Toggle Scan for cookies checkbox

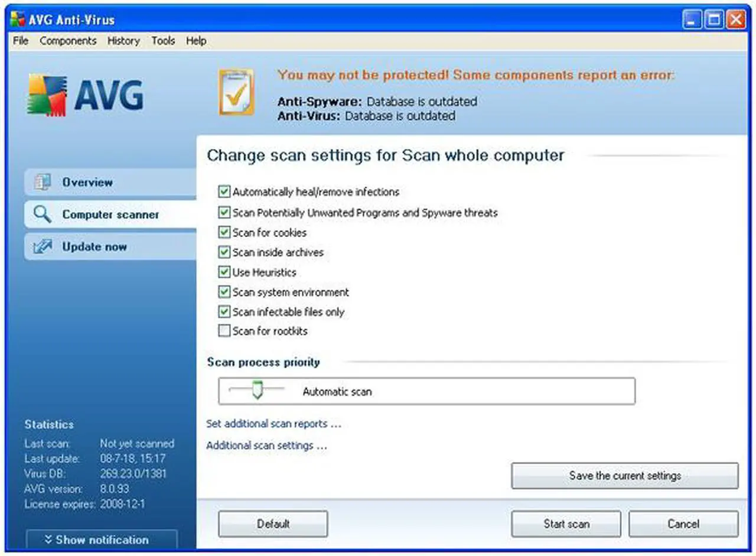point(224,232)
